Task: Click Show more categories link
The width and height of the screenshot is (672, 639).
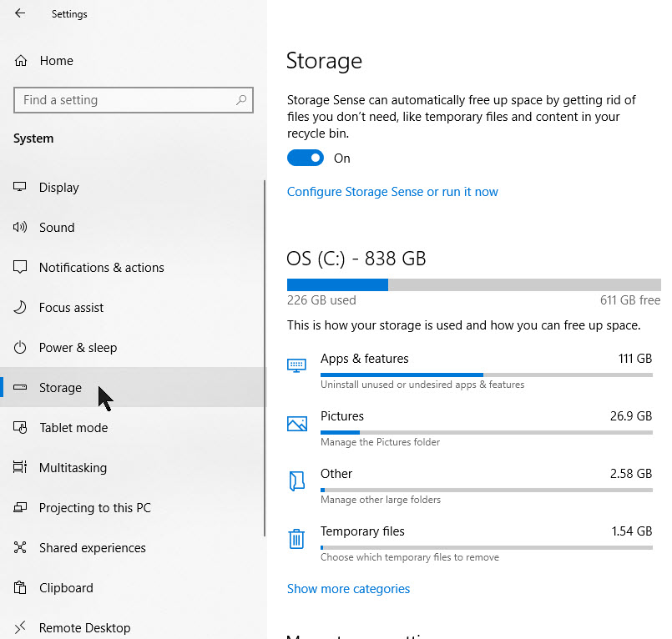Action: tap(348, 589)
